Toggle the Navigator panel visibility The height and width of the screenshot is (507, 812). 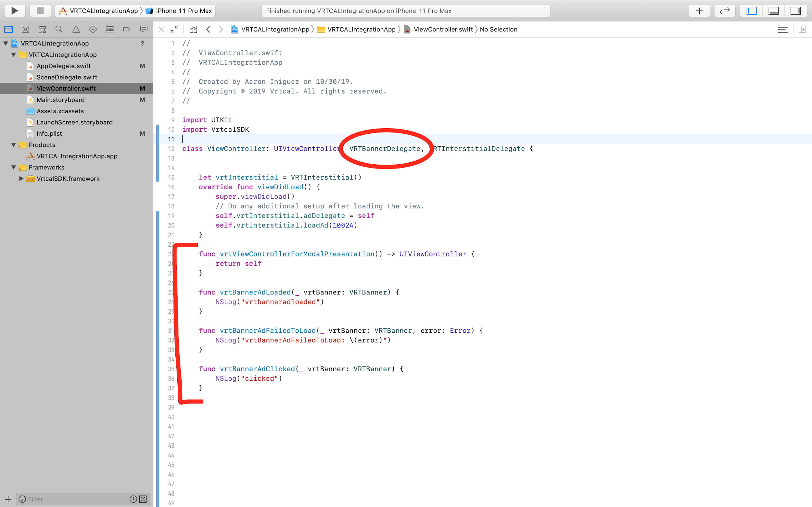pyautogui.click(x=751, y=11)
